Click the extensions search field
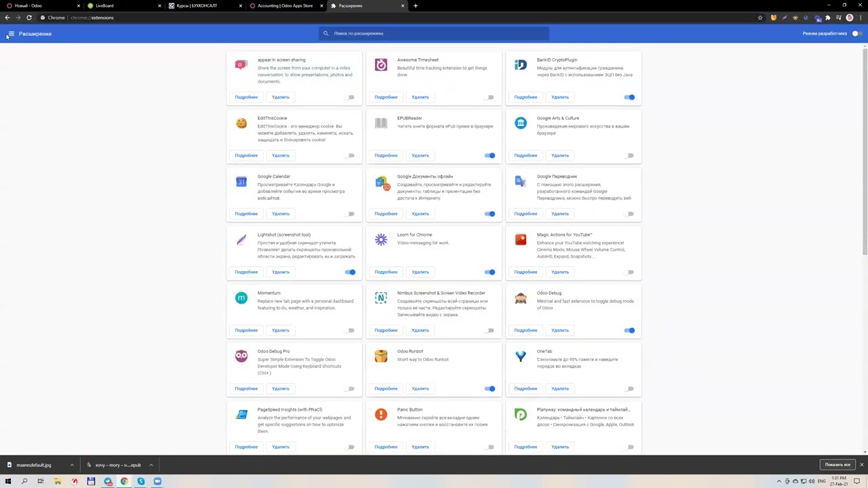 point(434,33)
